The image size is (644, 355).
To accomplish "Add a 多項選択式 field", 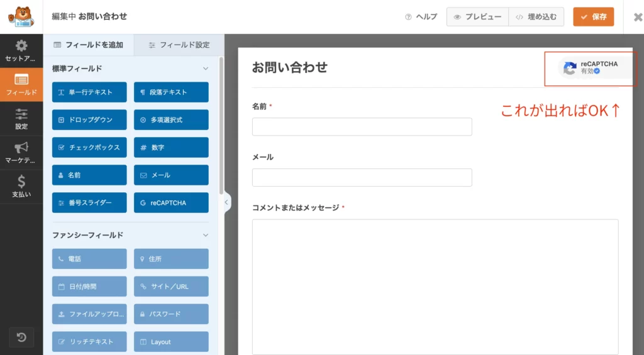I will pyautogui.click(x=171, y=120).
